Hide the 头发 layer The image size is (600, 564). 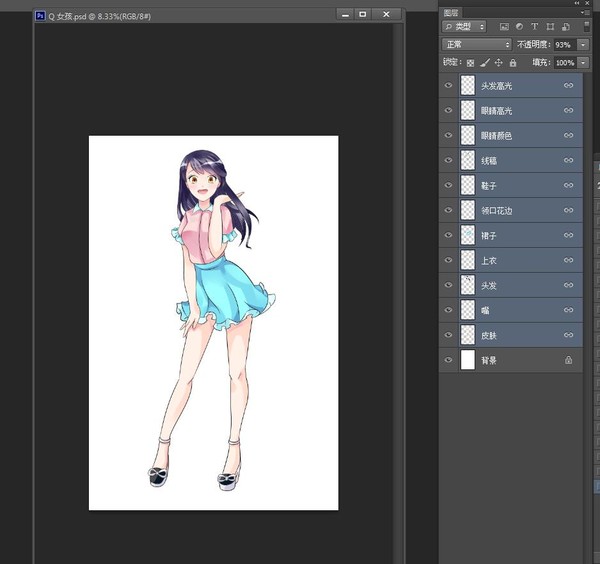448,285
